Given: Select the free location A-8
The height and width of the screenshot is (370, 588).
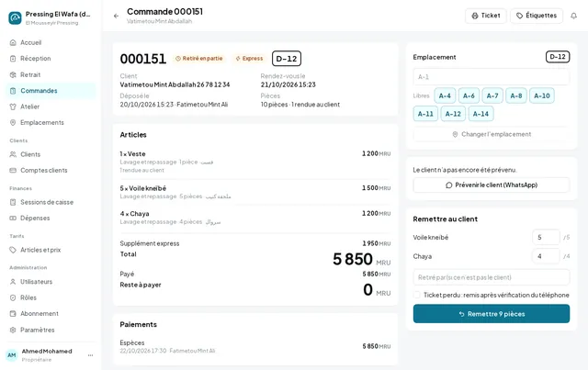Looking at the screenshot, I should pyautogui.click(x=516, y=95).
